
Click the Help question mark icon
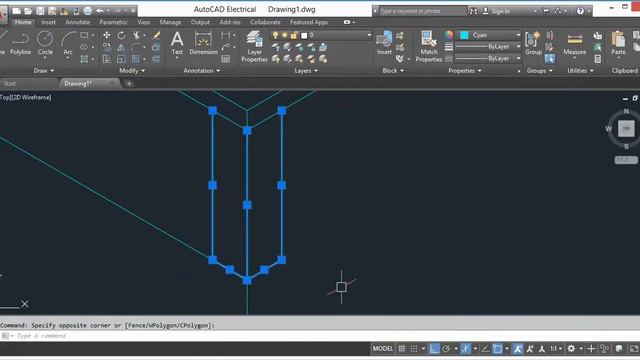click(580, 11)
